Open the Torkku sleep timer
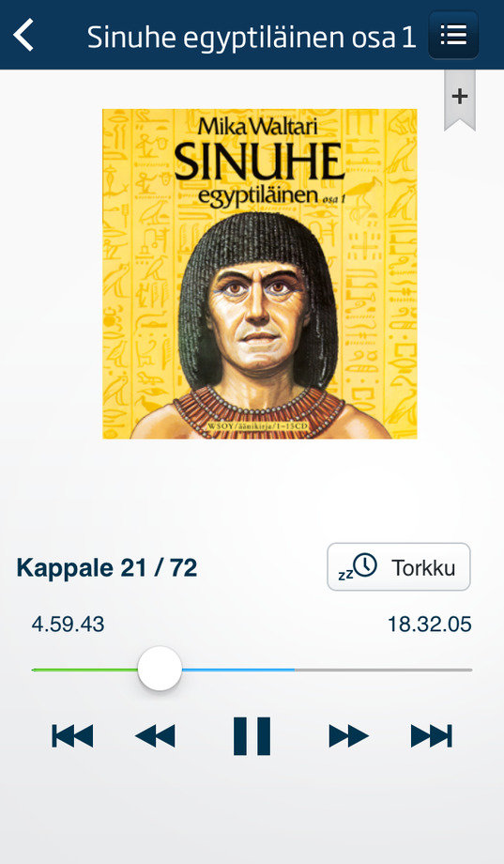Screen dimensions: 504x864 pos(399,567)
